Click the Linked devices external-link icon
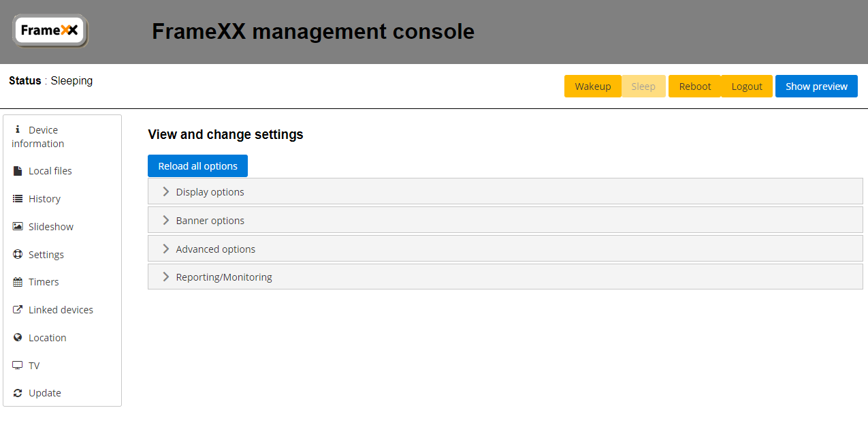This screenshot has height=423, width=868. coord(18,309)
